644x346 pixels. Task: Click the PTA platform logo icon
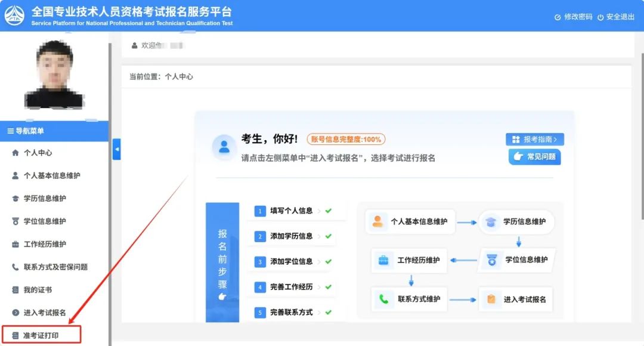[x=14, y=16]
